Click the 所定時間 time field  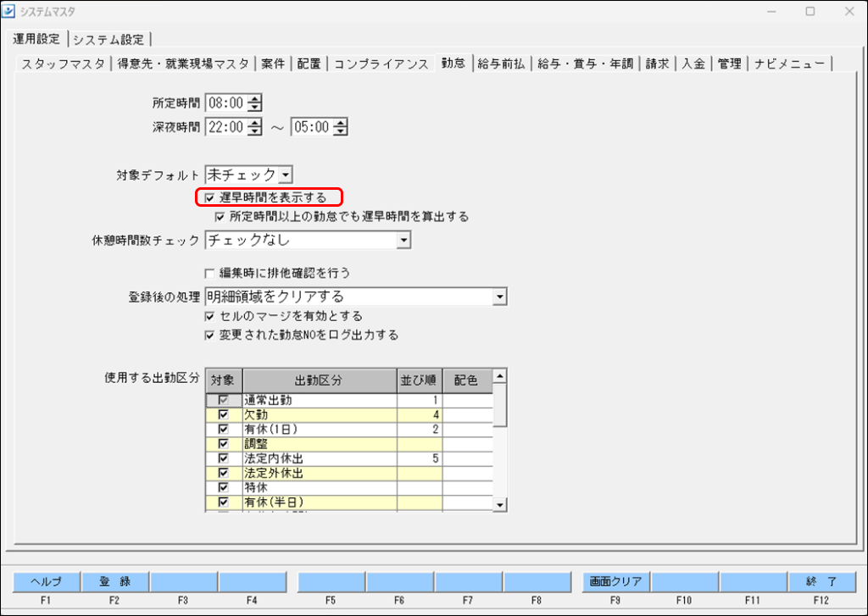[x=226, y=103]
